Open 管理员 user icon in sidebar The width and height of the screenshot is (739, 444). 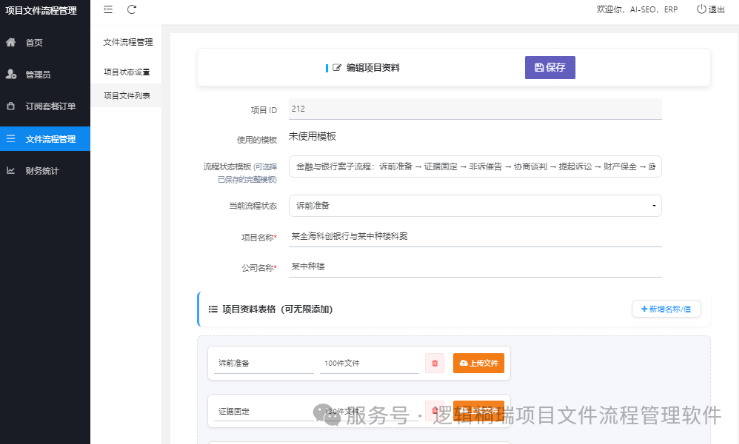[x=11, y=74]
